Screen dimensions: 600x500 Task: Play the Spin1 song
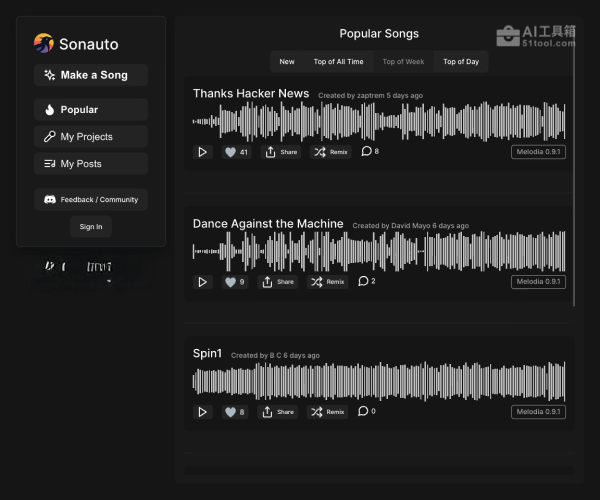click(203, 412)
